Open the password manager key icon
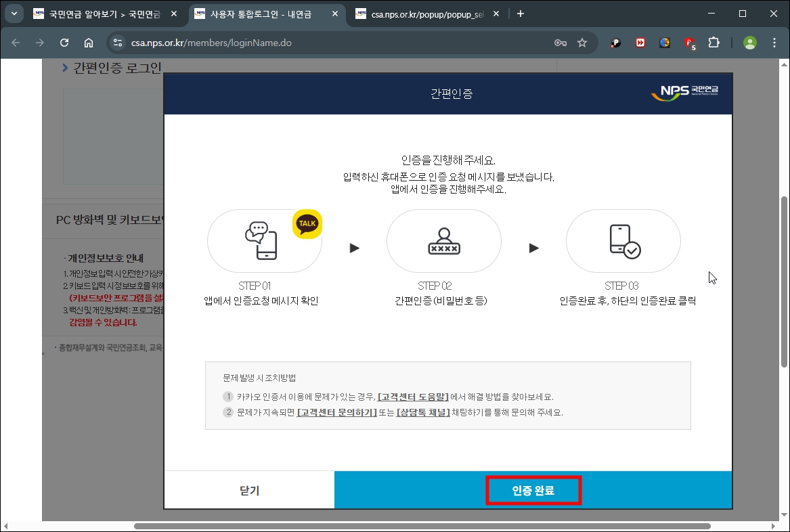 tap(559, 42)
